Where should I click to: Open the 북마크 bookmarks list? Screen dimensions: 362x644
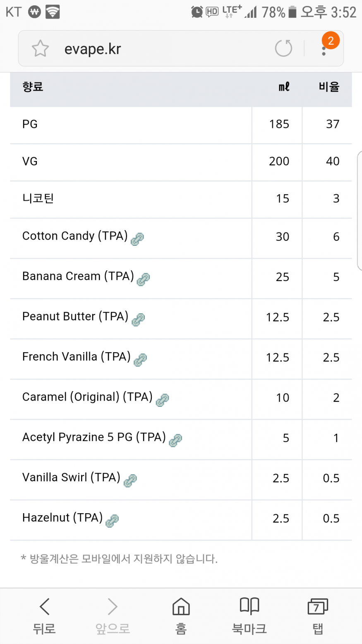[249, 615]
